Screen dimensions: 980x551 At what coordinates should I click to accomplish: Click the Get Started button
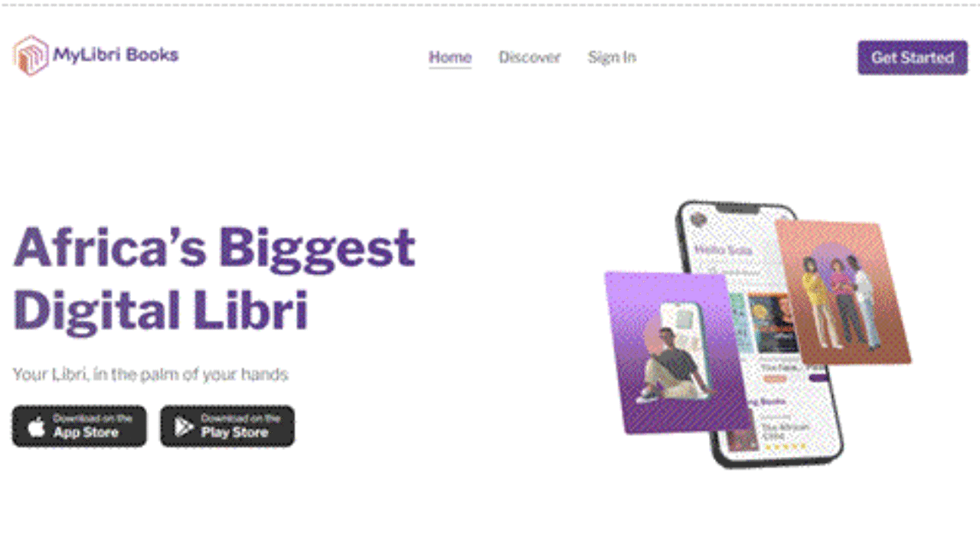coord(913,57)
